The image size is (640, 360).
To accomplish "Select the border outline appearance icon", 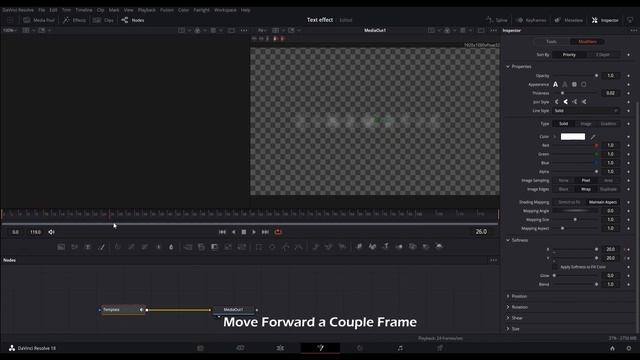I will [584, 84].
